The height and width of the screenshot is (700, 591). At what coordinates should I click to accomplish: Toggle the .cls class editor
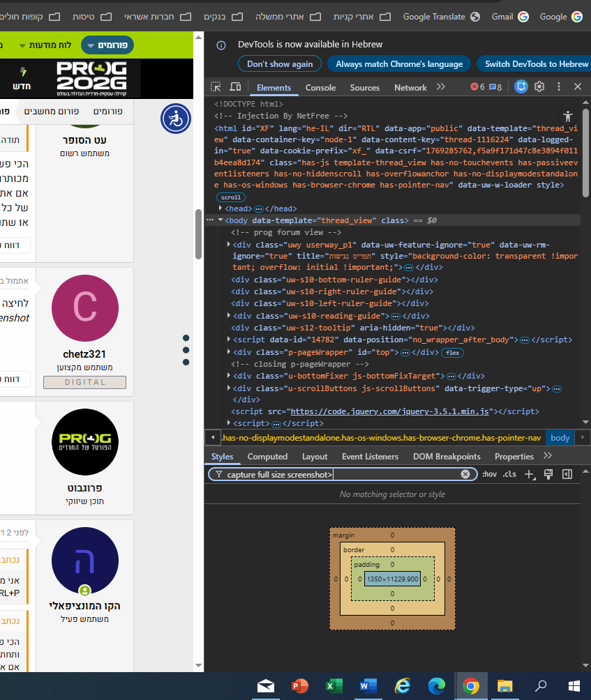point(509,474)
